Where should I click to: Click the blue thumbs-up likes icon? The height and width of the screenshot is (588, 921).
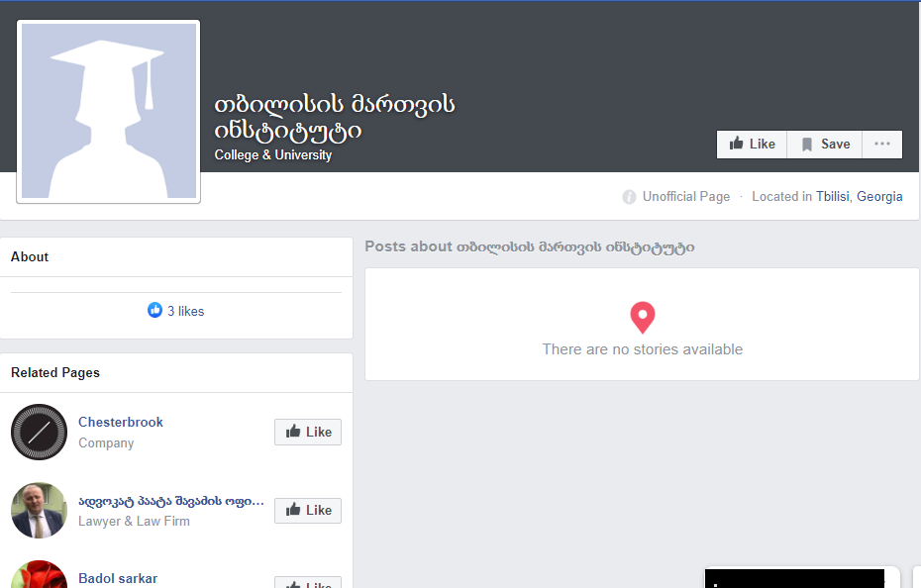click(155, 310)
